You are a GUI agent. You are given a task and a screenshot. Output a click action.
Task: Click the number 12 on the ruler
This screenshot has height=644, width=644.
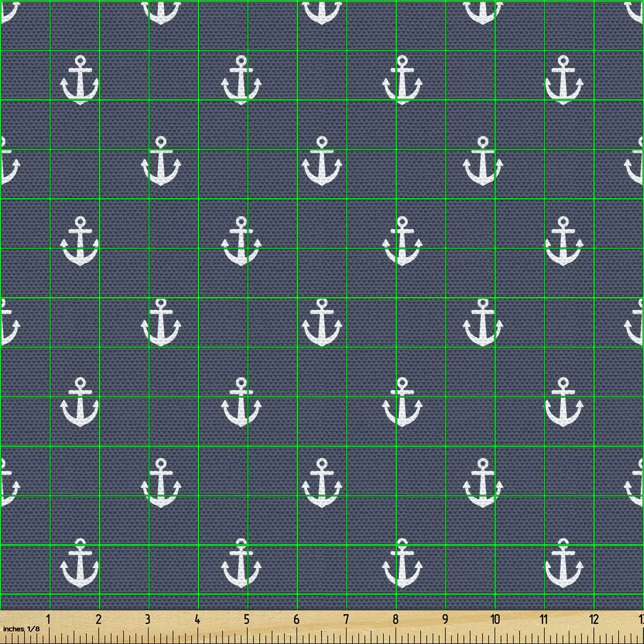click(x=594, y=620)
